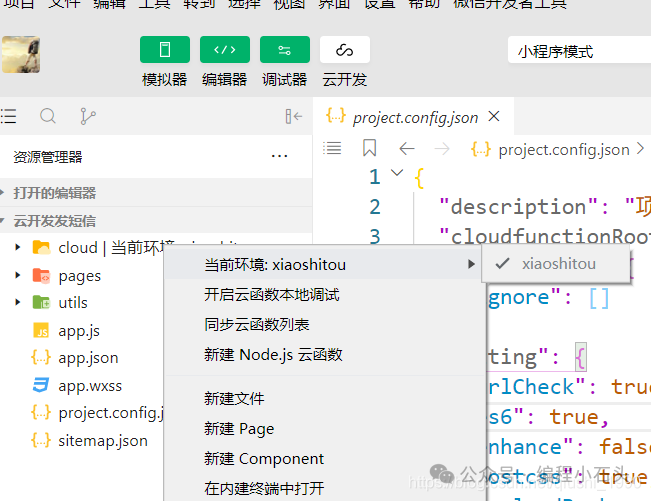Click the app.wxss CSS file icon
The image size is (651, 501).
click(41, 385)
